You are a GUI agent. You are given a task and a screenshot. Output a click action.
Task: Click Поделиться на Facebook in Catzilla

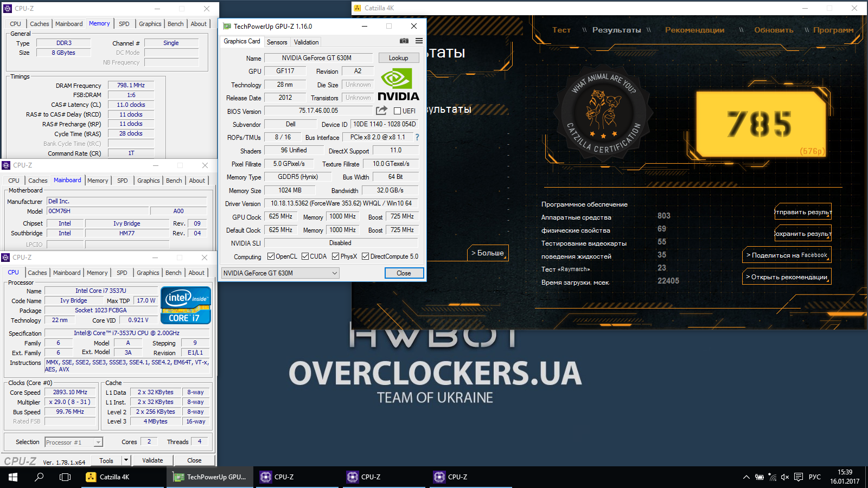tap(787, 255)
